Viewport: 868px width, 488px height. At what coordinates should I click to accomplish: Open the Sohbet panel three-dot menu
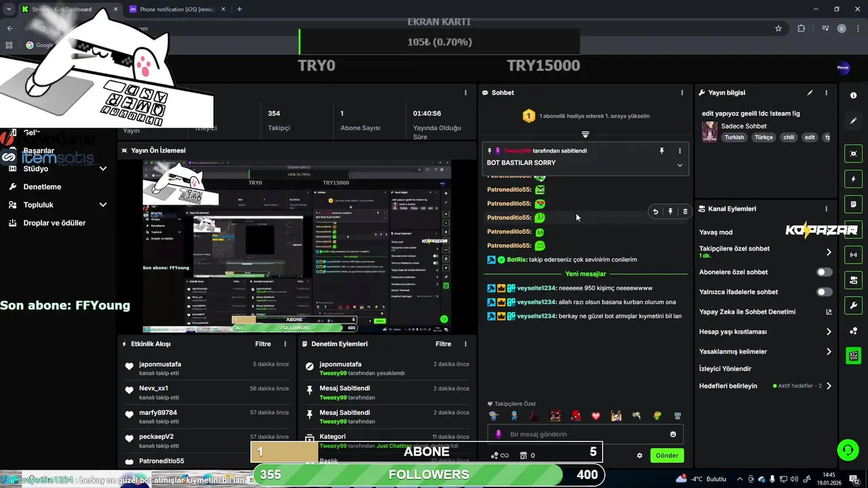(682, 93)
